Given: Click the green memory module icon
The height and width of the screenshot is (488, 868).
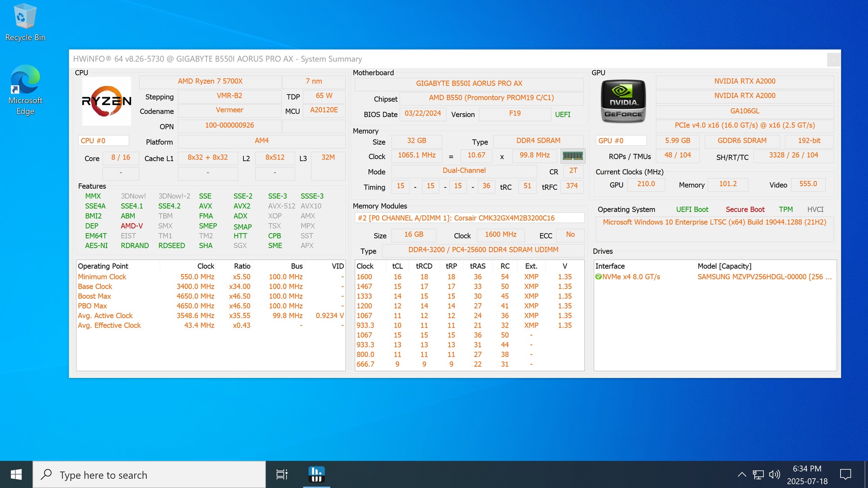Looking at the screenshot, I should pyautogui.click(x=572, y=155).
